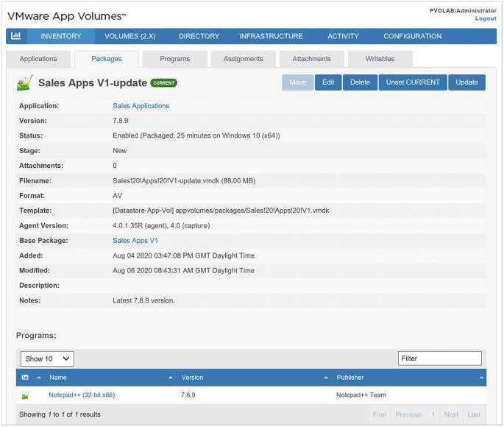Click the Update package button
This screenshot has height=427, width=504.
coord(466,82)
